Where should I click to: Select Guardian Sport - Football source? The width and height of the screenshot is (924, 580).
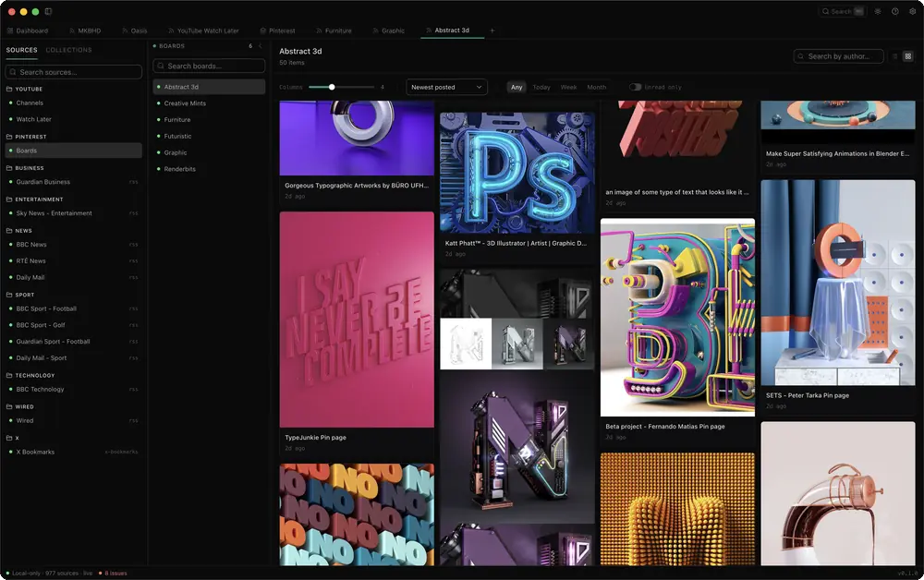click(x=74, y=342)
